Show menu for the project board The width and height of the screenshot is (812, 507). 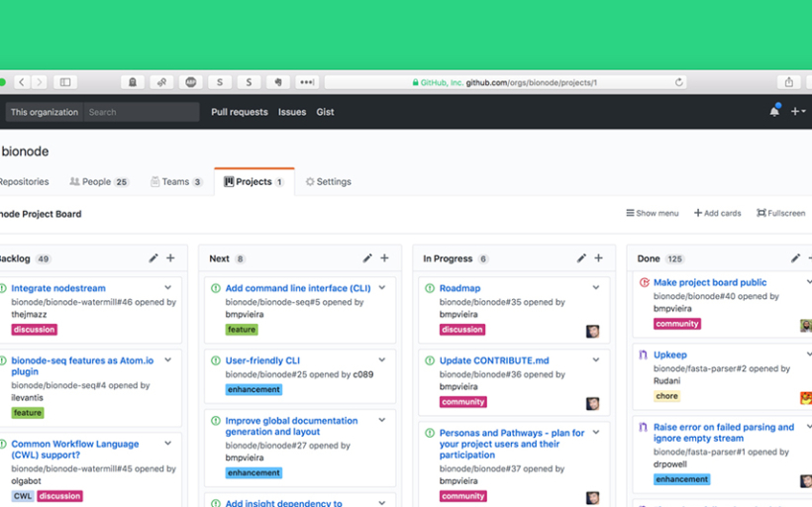(653, 213)
